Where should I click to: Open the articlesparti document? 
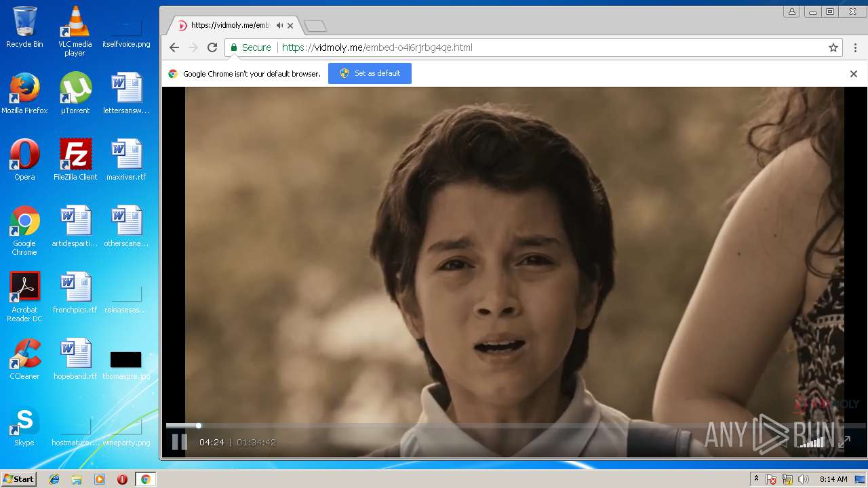75,226
